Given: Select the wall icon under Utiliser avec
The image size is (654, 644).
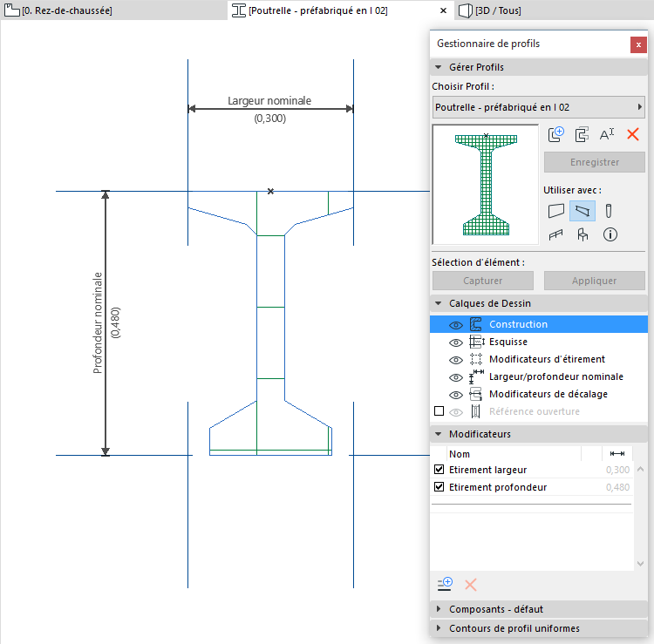Looking at the screenshot, I should pos(556,210).
